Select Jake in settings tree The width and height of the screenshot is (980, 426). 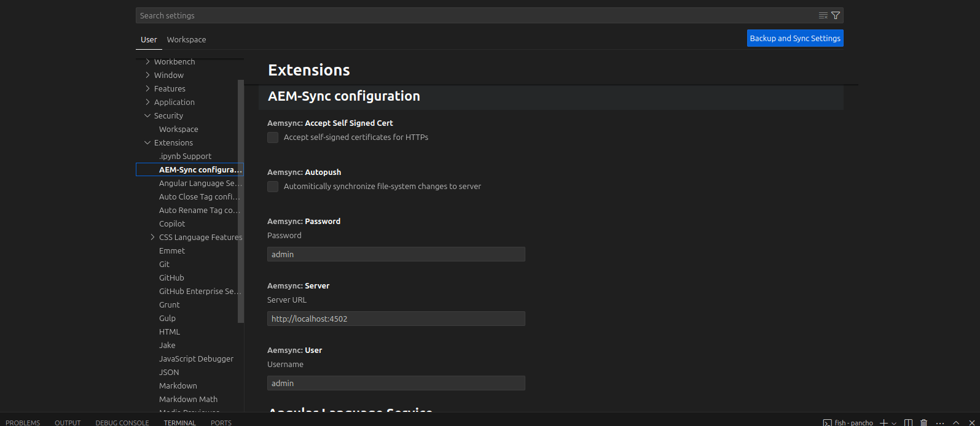tap(167, 345)
